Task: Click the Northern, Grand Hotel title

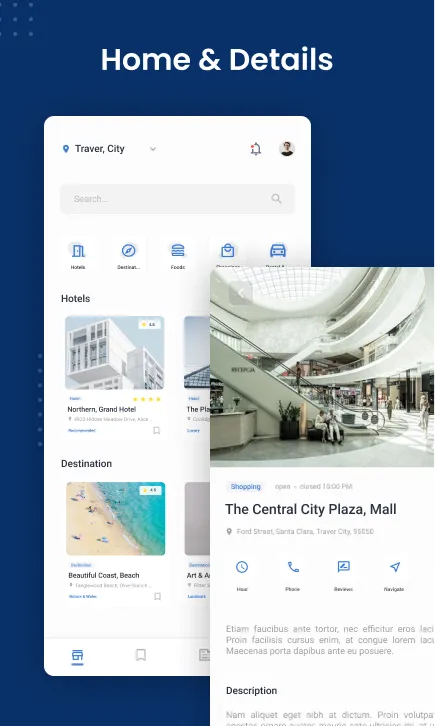Action: pyautogui.click(x=101, y=409)
